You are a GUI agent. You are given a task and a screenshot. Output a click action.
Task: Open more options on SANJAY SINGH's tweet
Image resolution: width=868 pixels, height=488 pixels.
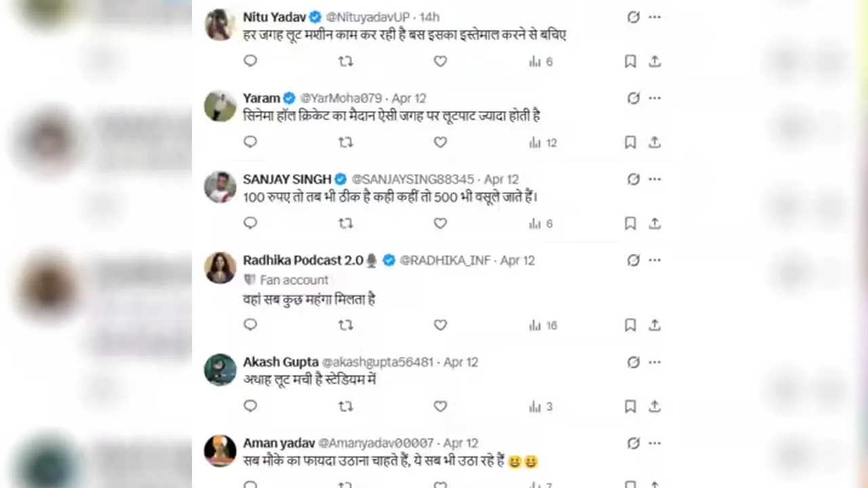(x=654, y=180)
